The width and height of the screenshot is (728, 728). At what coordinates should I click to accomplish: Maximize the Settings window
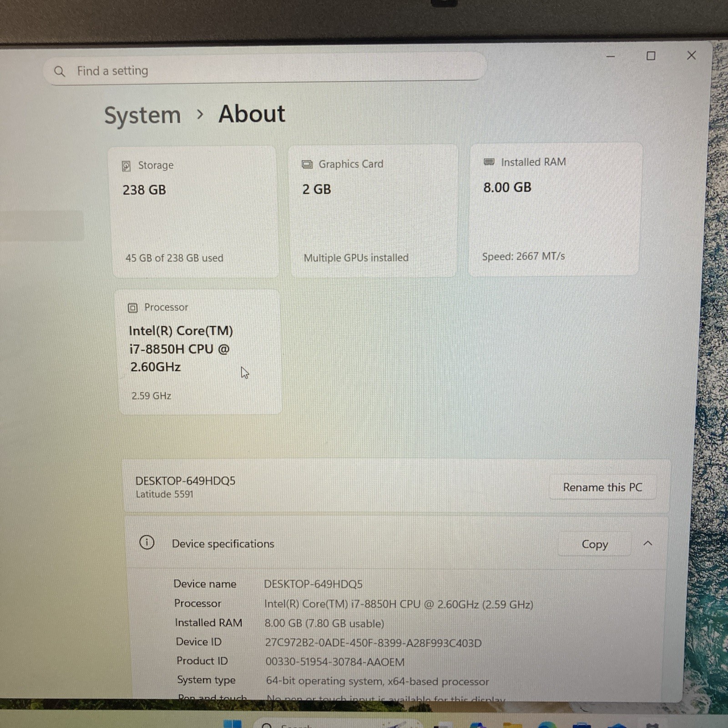tap(651, 56)
